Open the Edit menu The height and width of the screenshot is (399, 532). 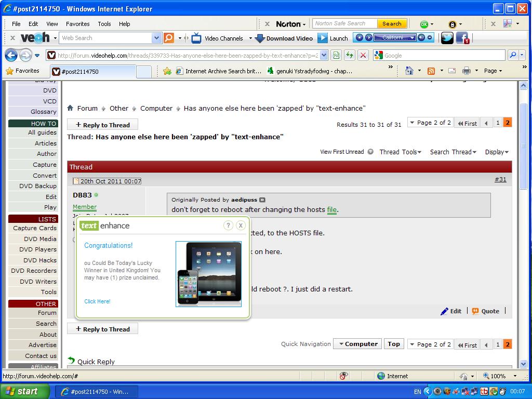[33, 24]
